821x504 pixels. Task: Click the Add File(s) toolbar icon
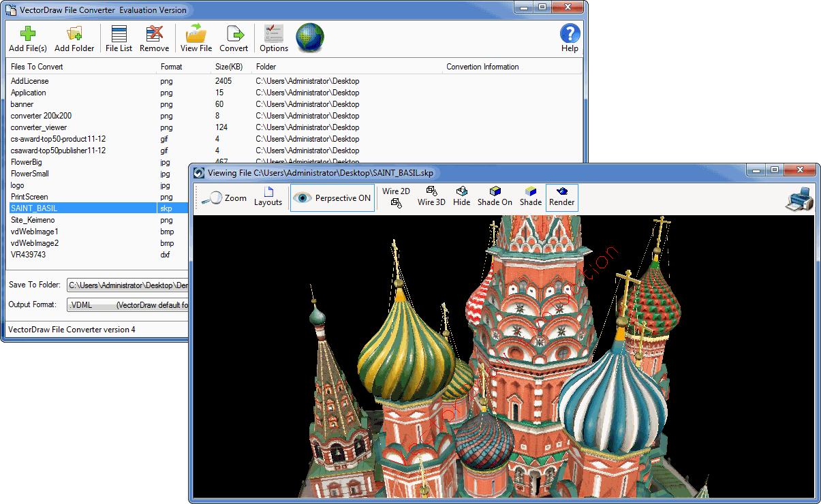click(28, 39)
